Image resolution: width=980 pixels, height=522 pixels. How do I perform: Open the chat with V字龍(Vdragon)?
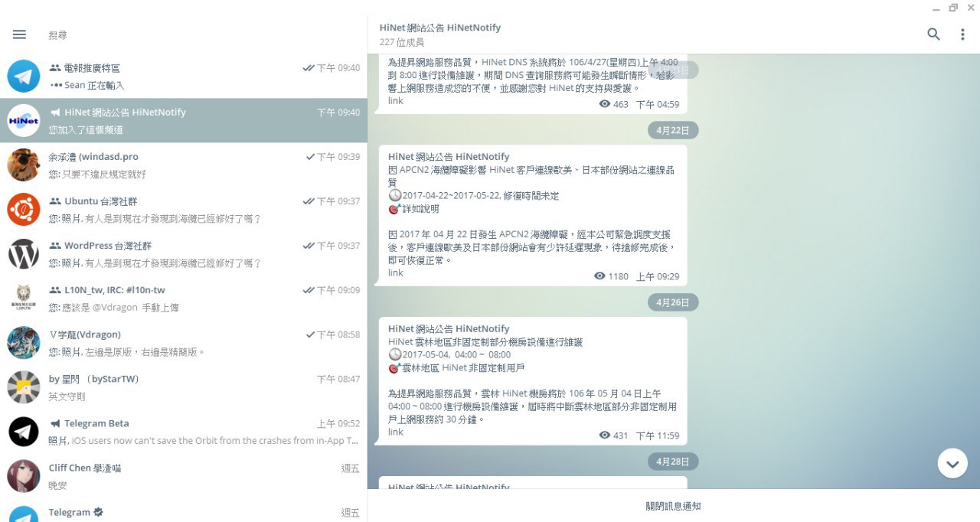point(184,342)
